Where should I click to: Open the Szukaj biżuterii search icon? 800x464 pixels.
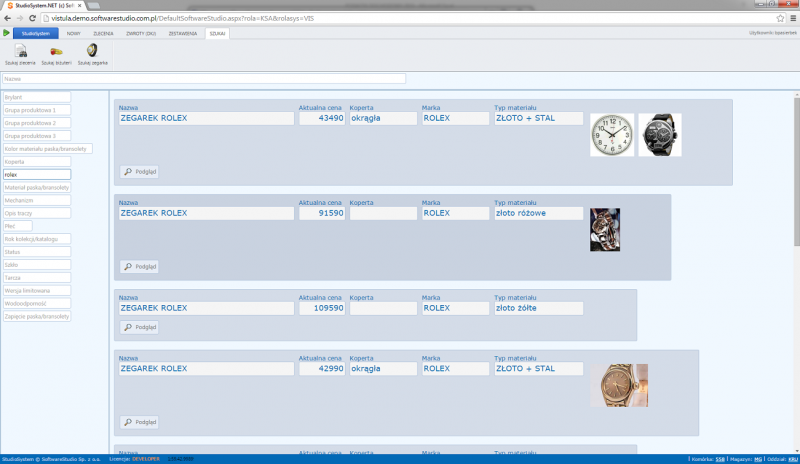coord(56,51)
